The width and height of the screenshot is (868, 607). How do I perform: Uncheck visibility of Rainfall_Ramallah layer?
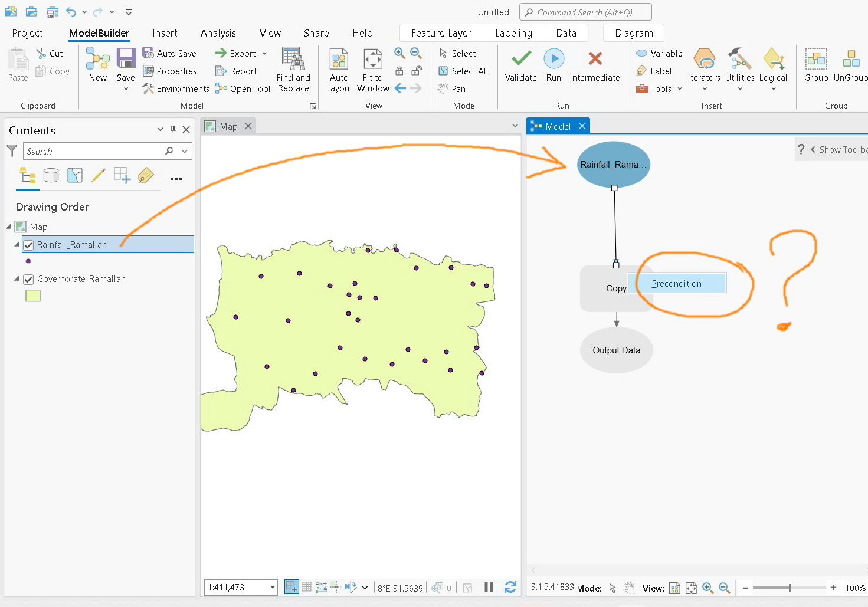pos(28,244)
